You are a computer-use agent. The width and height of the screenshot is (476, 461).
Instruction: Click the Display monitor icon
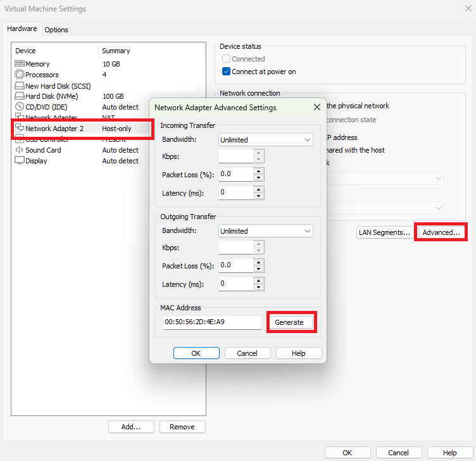pos(20,160)
